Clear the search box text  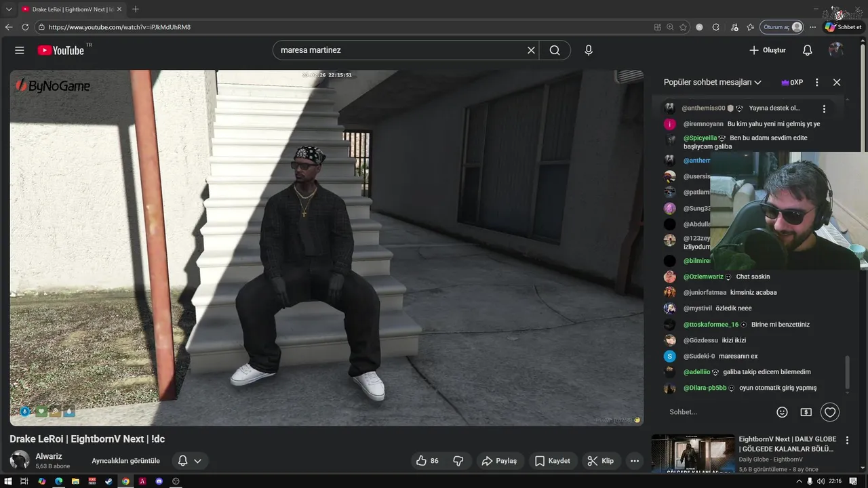pos(531,50)
